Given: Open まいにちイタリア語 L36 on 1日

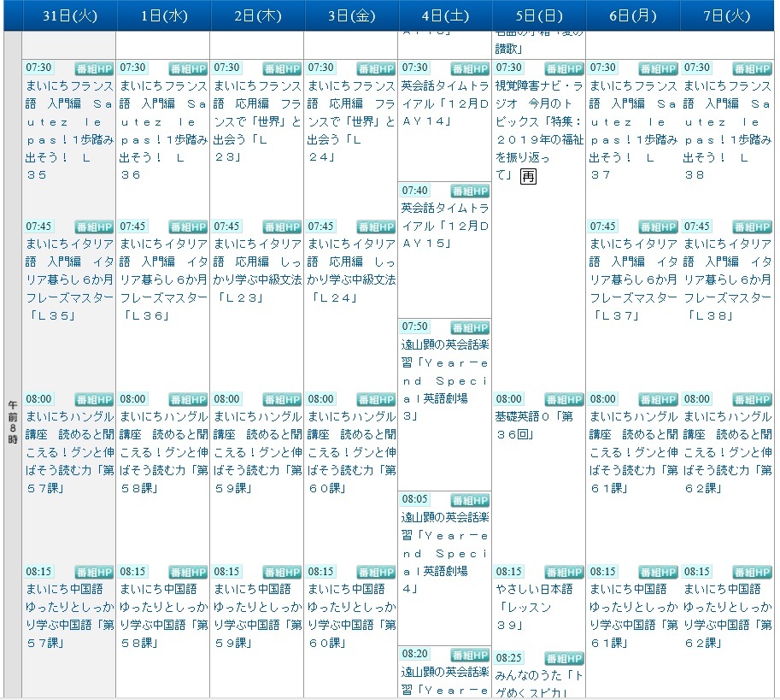Looking at the screenshot, I should [164, 279].
